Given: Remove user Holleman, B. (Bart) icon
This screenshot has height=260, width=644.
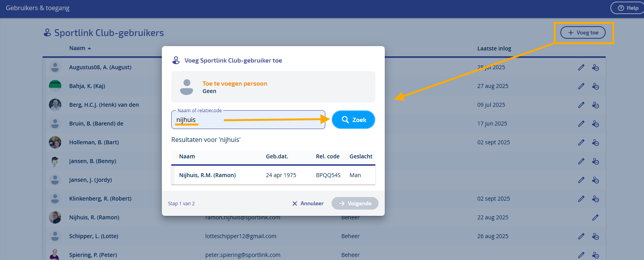Looking at the screenshot, I should pos(596,142).
